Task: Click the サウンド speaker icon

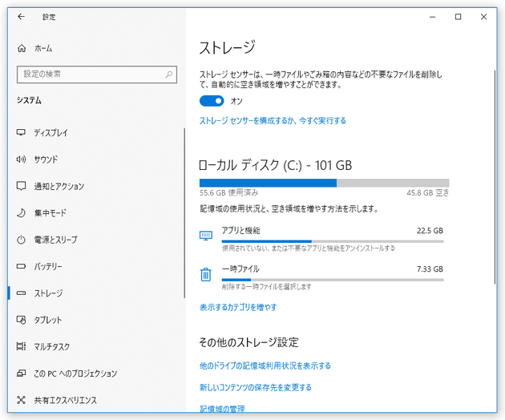Action: pyautogui.click(x=21, y=160)
